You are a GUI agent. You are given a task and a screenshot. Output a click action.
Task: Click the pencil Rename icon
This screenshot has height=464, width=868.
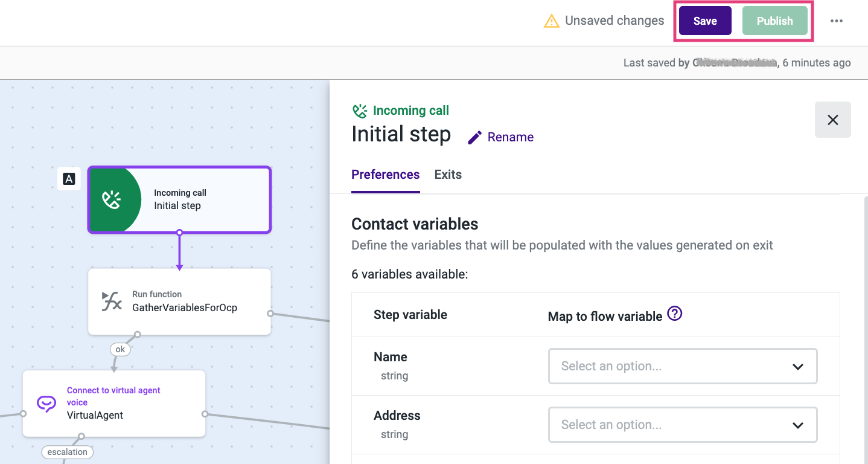click(x=475, y=137)
